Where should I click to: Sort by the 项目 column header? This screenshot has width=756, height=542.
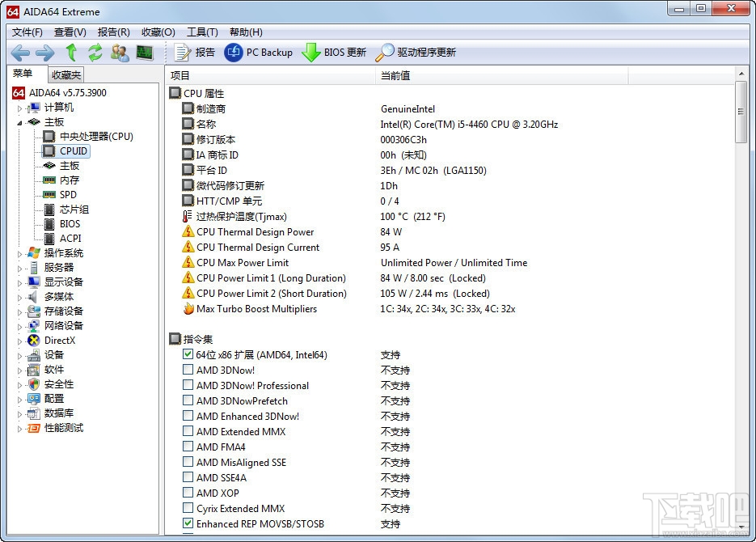pyautogui.click(x=271, y=75)
